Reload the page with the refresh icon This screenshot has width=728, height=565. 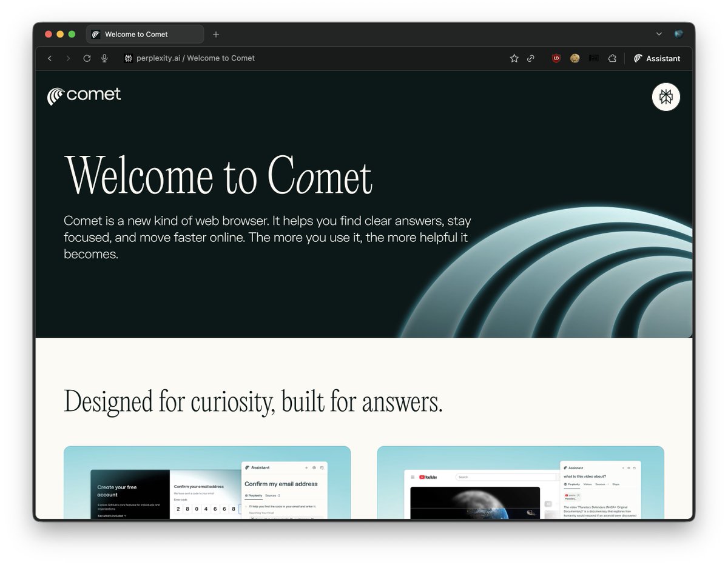(87, 58)
